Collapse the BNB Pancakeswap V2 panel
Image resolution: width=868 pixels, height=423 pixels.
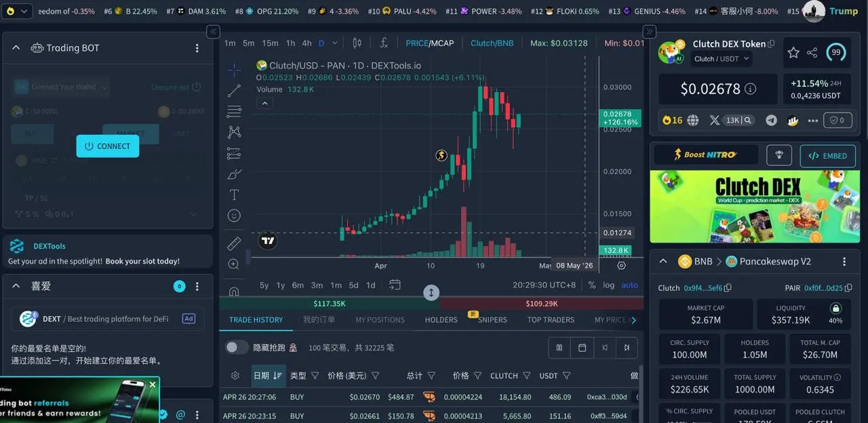663,261
